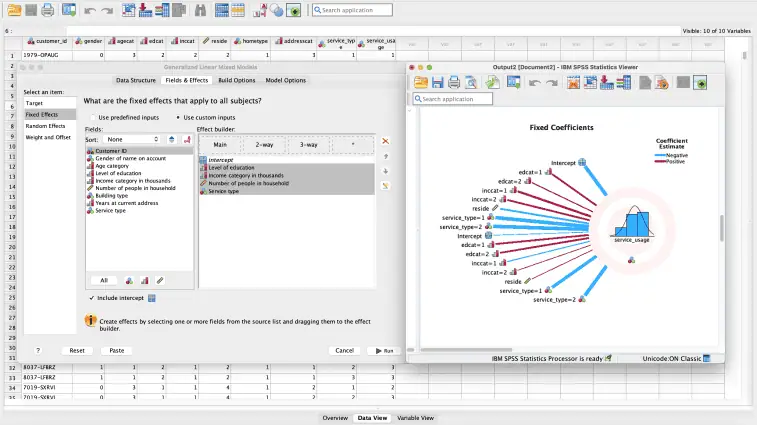Click Go to case icon in Data Editor
757x425 pixels.
128,10
